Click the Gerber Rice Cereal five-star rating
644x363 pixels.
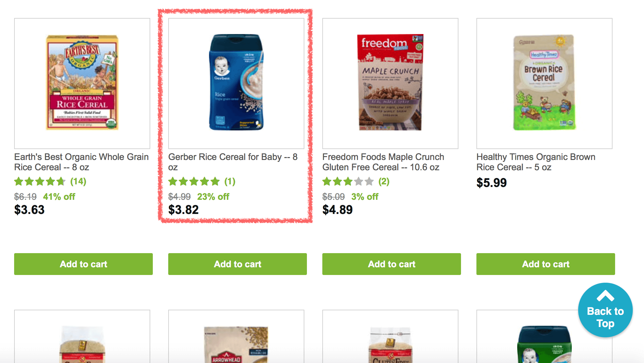coord(194,181)
